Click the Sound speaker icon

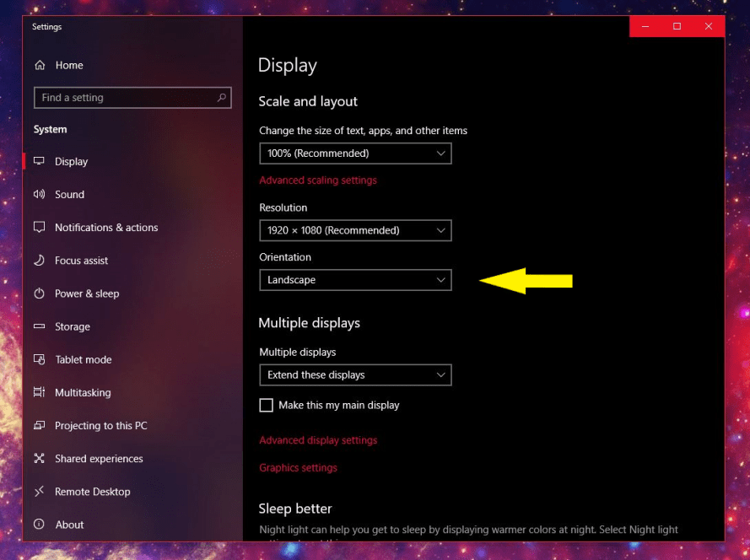tap(39, 195)
